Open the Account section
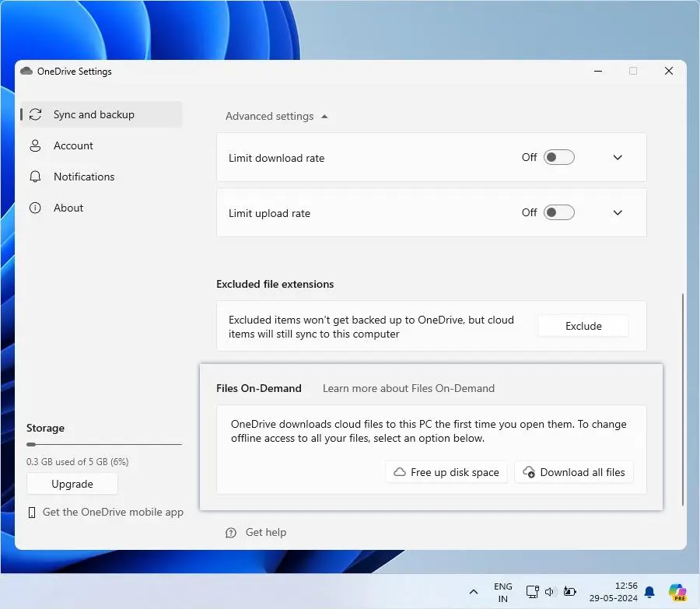The width and height of the screenshot is (700, 609). 101,145
